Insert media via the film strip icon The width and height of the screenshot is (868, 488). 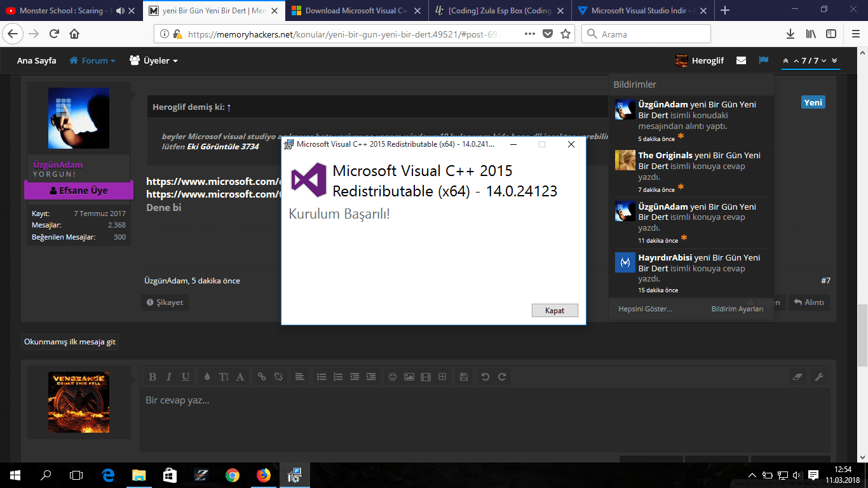(x=426, y=377)
